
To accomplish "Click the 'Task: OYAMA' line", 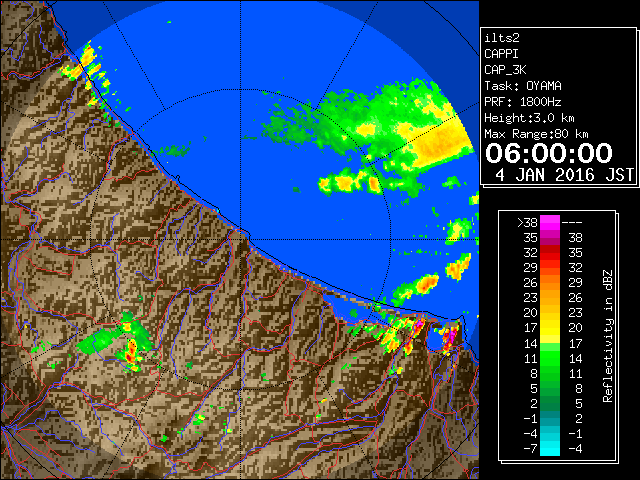I will coord(523,86).
